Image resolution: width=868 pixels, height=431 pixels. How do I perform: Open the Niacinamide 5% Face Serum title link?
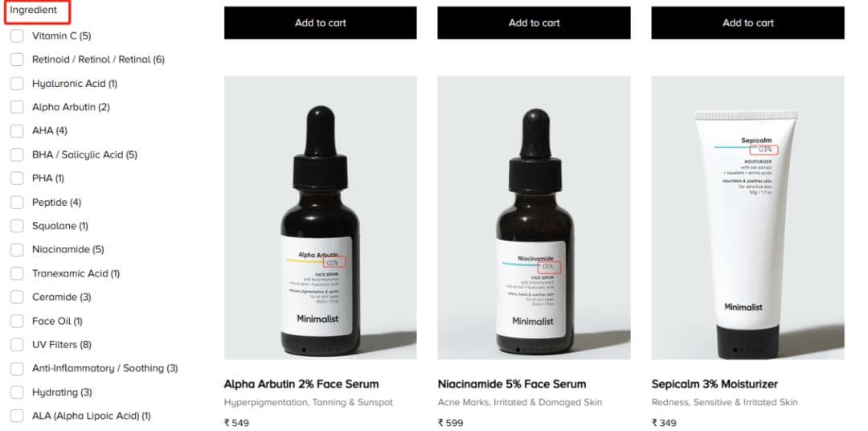tap(511, 384)
